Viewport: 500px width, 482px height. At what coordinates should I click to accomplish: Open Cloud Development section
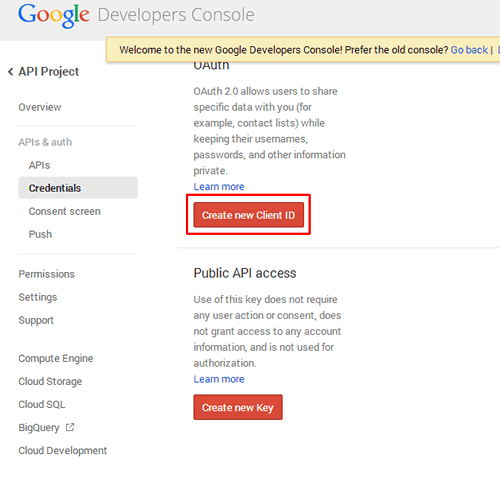click(x=63, y=450)
